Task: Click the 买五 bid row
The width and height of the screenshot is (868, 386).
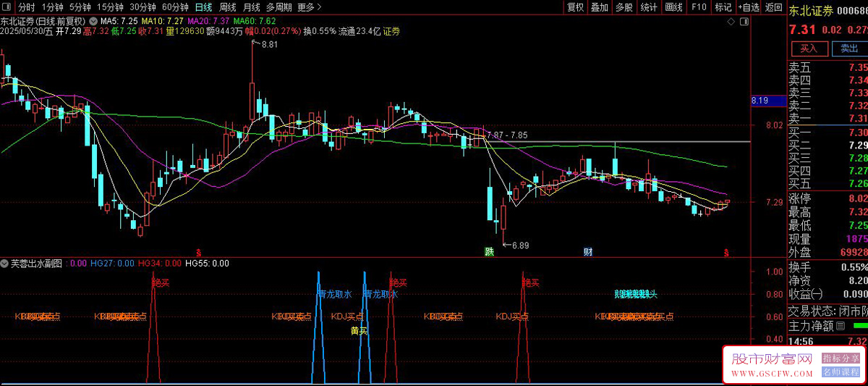Action: [827, 184]
